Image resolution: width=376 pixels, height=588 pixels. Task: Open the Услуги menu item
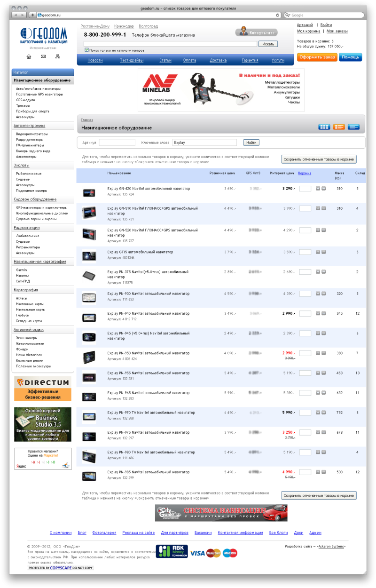[x=278, y=60]
